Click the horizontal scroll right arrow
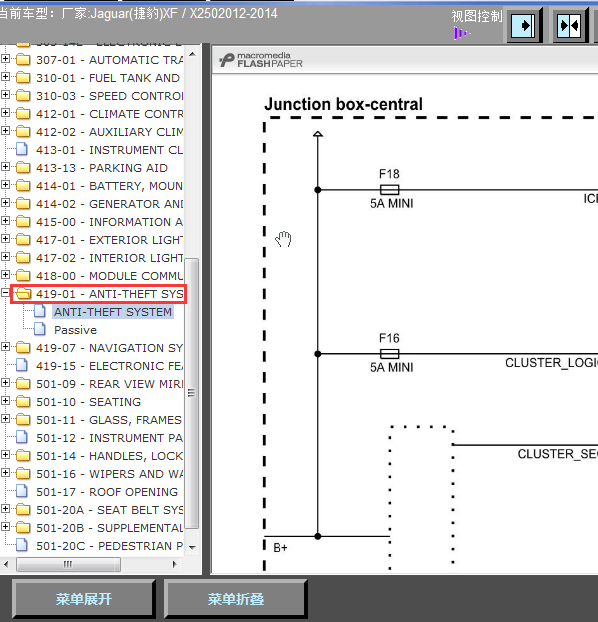Viewport: 598px width, 622px height. [175, 564]
